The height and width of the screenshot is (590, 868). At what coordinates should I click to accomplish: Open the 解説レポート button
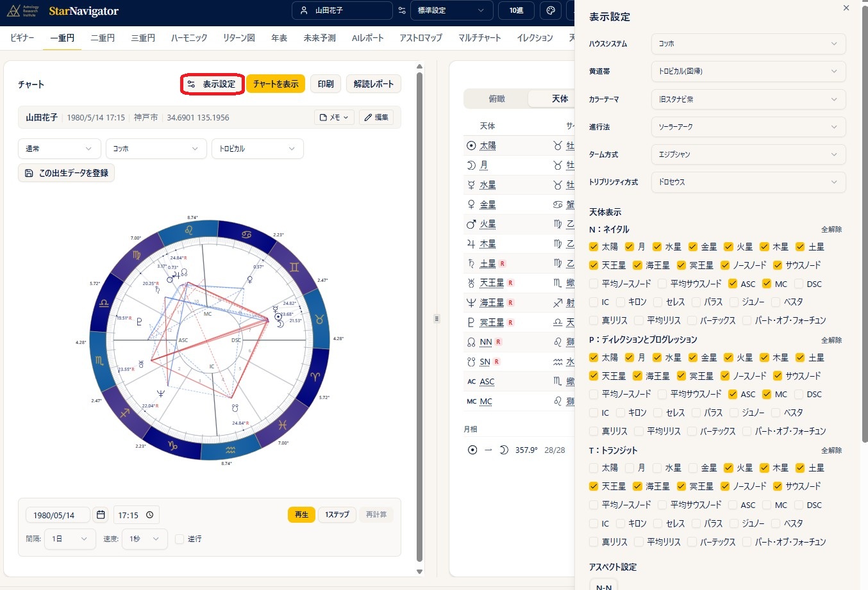(x=374, y=84)
